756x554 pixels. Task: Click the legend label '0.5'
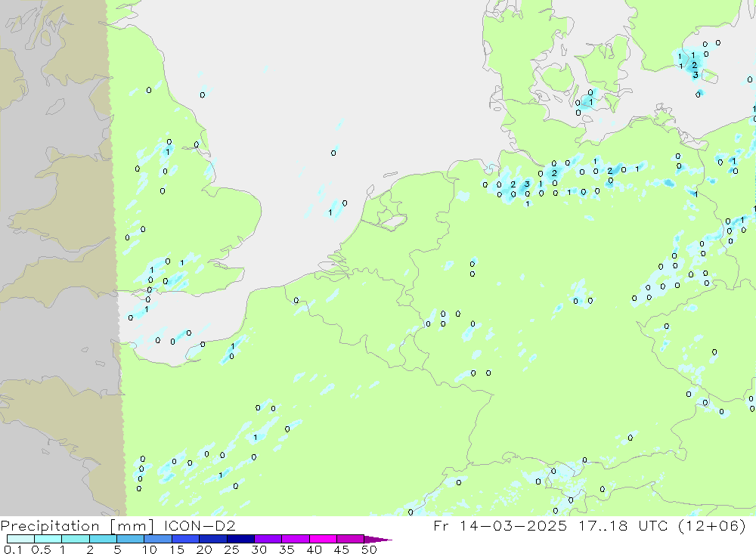[41, 549]
